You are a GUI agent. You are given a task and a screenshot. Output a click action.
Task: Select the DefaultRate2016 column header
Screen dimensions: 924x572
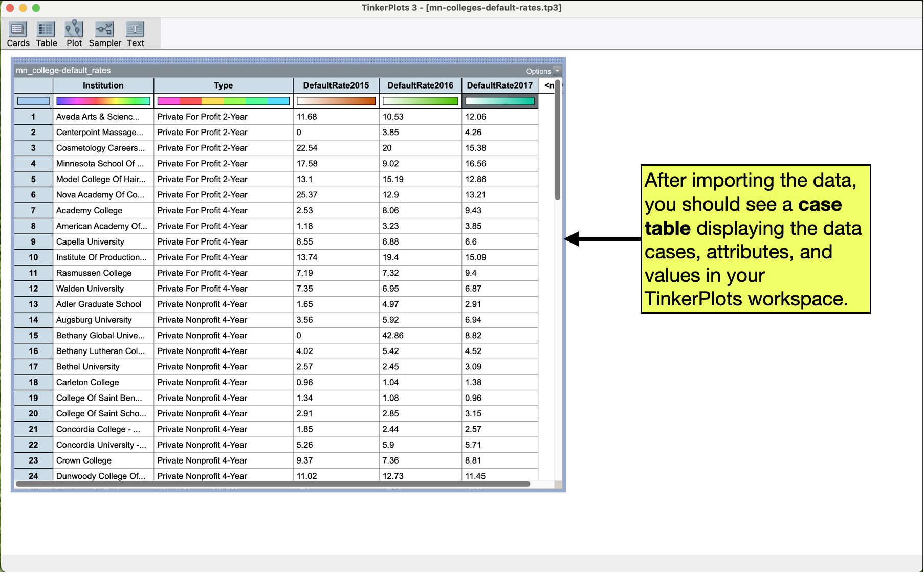pos(420,85)
